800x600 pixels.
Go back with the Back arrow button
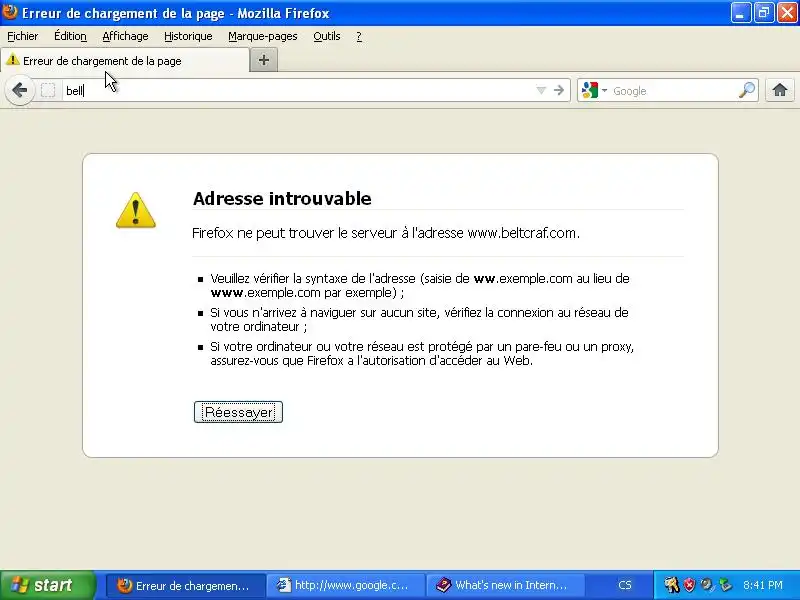19,90
